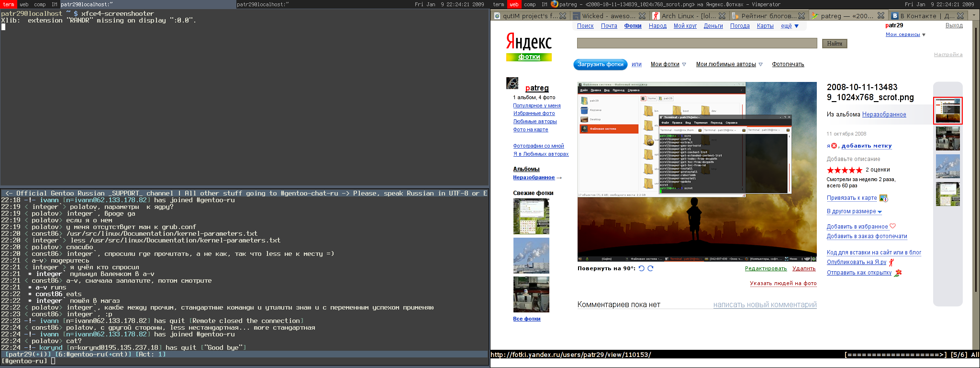
Task: Click the Загрузить фотки button
Action: click(601, 64)
